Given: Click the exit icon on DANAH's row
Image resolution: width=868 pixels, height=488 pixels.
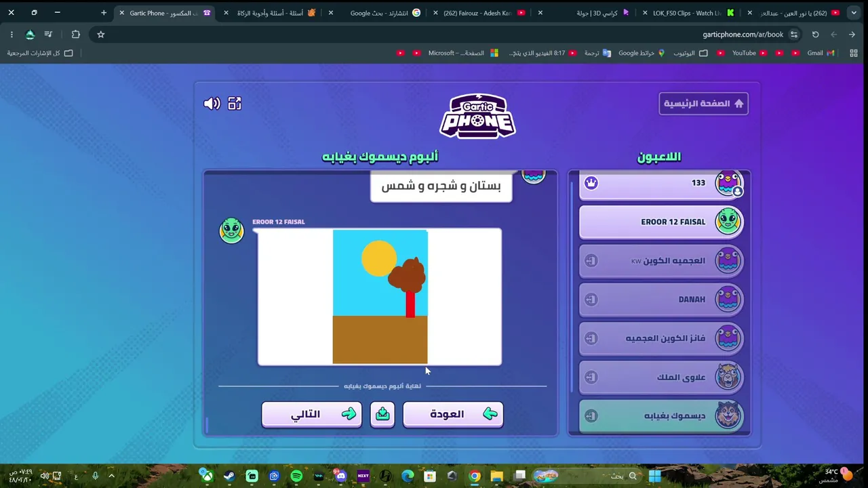Looking at the screenshot, I should 591,300.
